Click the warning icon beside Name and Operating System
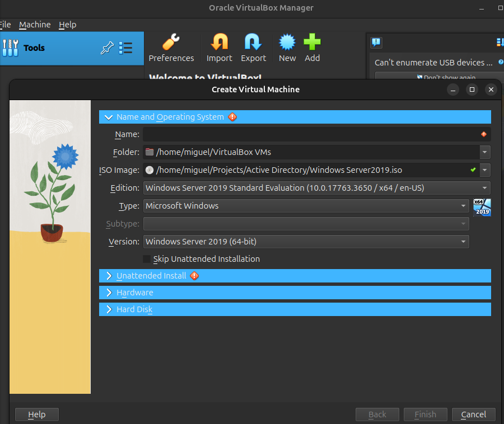Screen dimensions: 504x424 [232, 117]
